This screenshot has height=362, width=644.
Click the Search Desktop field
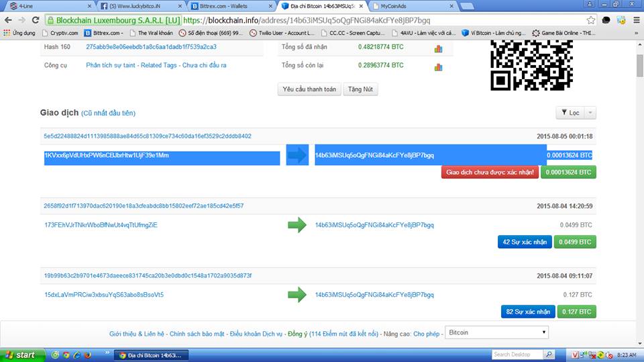(517, 355)
